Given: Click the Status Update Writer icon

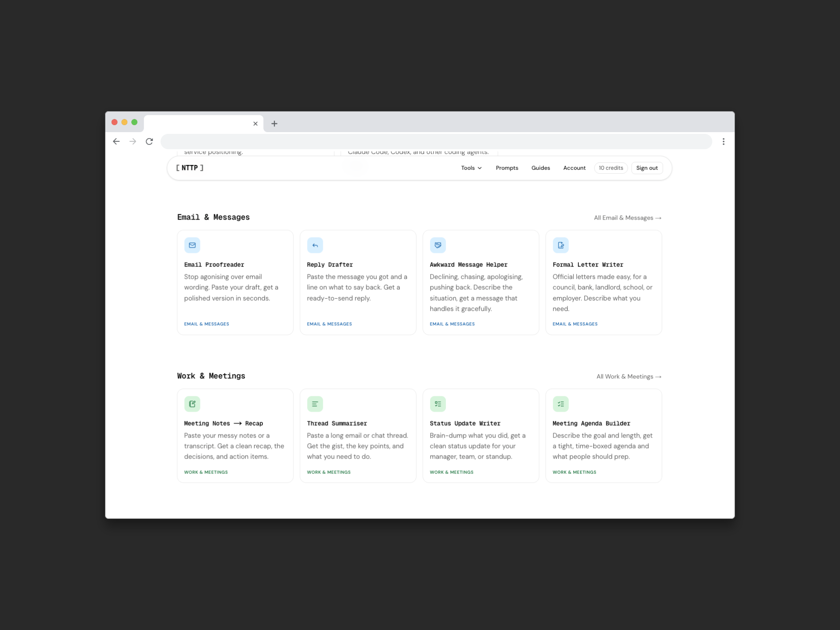Looking at the screenshot, I should point(437,404).
